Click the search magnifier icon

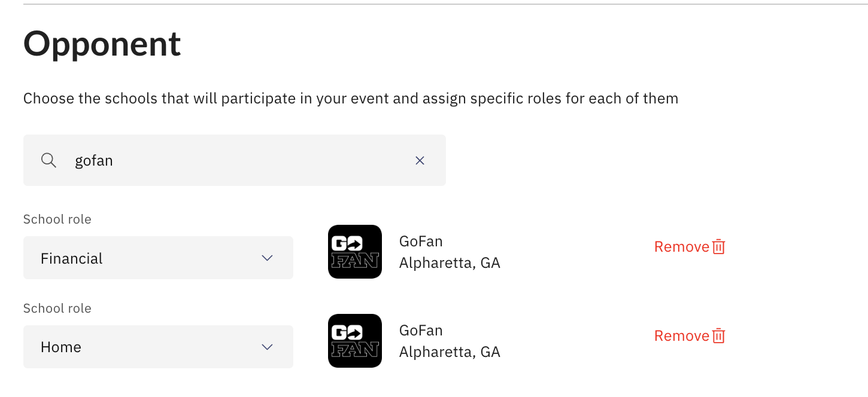pyautogui.click(x=48, y=160)
